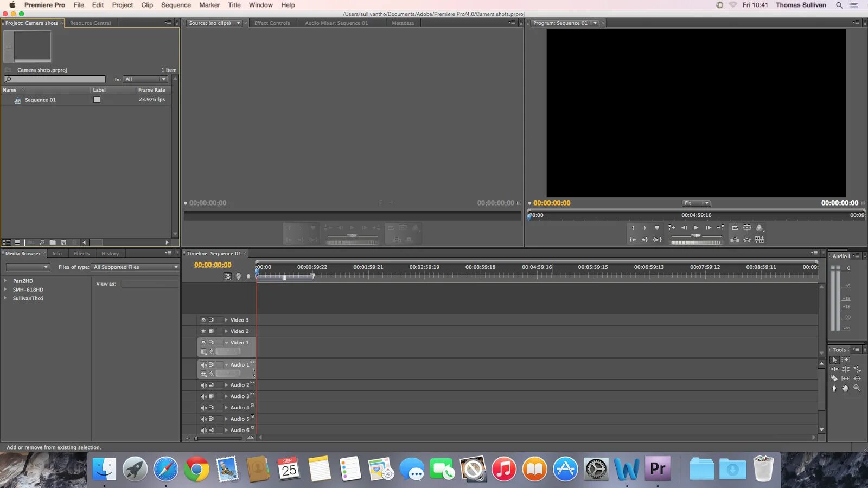The image size is (868, 488).
Task: Select the Rolling Edit tool
Action: tap(846, 369)
